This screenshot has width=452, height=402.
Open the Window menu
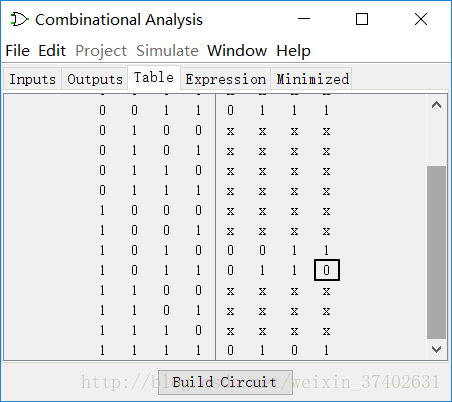237,51
